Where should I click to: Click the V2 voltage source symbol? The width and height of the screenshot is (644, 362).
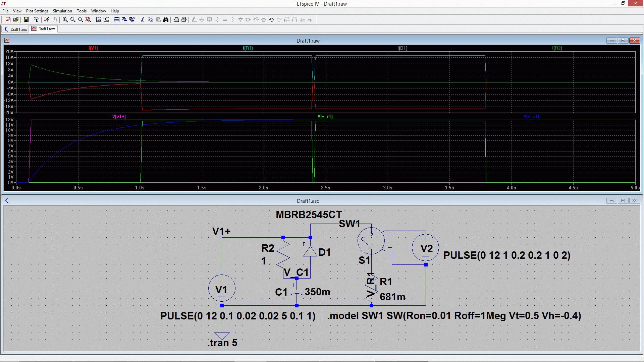tap(425, 248)
